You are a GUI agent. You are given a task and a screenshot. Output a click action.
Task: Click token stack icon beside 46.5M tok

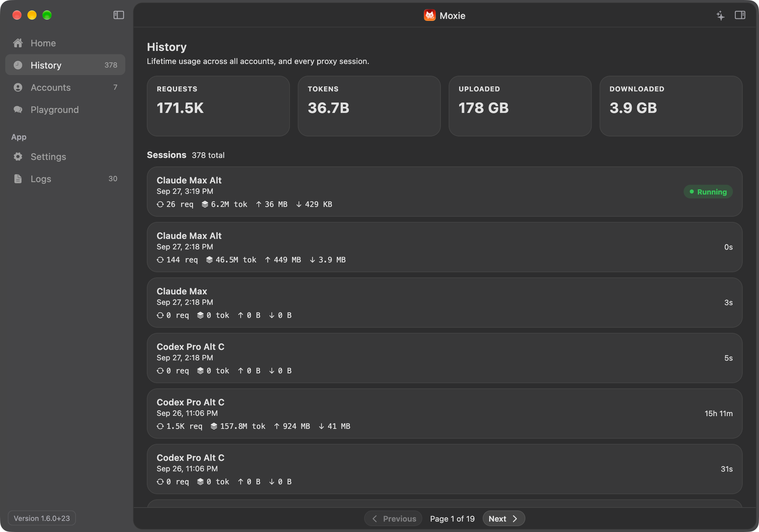(x=209, y=260)
